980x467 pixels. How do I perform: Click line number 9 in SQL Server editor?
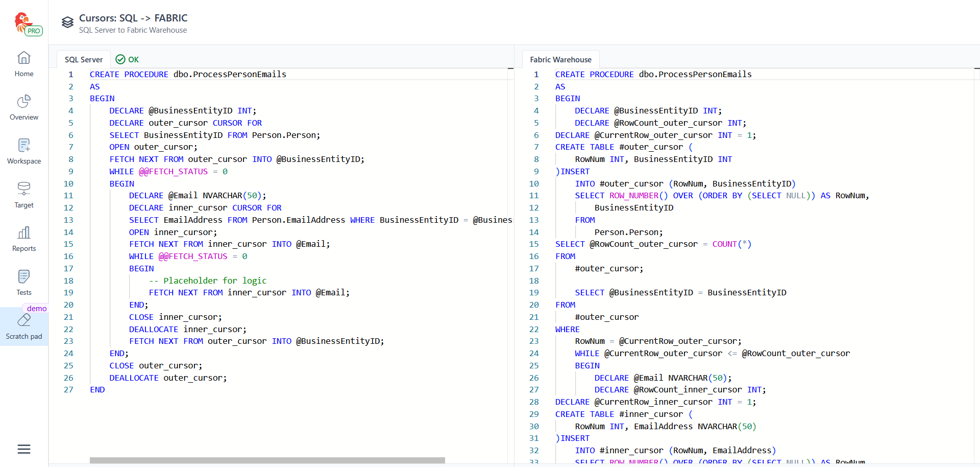pos(70,172)
